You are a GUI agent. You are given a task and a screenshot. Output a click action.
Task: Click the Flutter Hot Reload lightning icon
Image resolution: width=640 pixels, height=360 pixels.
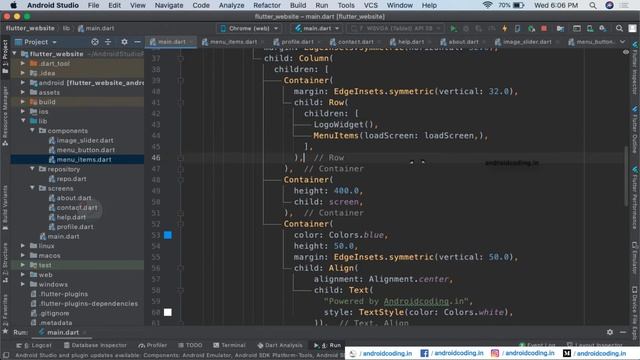[504, 29]
